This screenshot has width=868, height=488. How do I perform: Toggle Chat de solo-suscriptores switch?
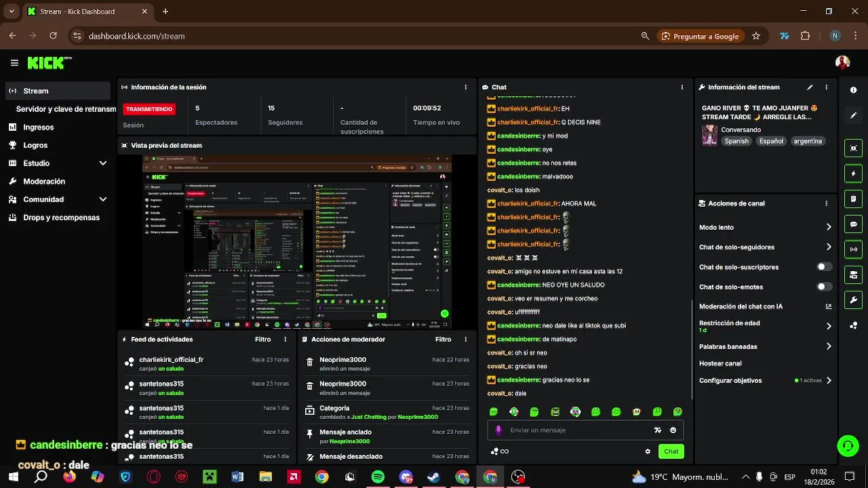click(824, 267)
